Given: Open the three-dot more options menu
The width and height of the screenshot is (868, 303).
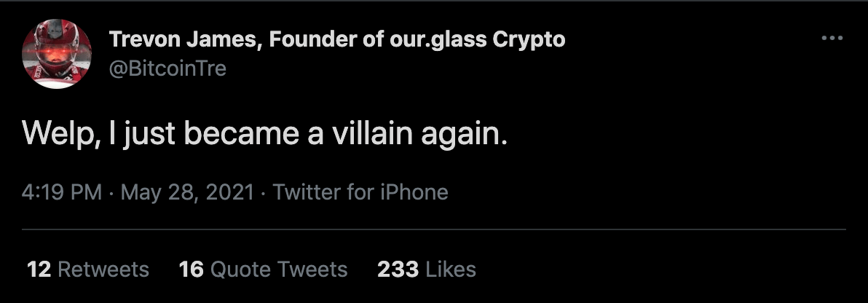Looking at the screenshot, I should pyautogui.click(x=831, y=39).
